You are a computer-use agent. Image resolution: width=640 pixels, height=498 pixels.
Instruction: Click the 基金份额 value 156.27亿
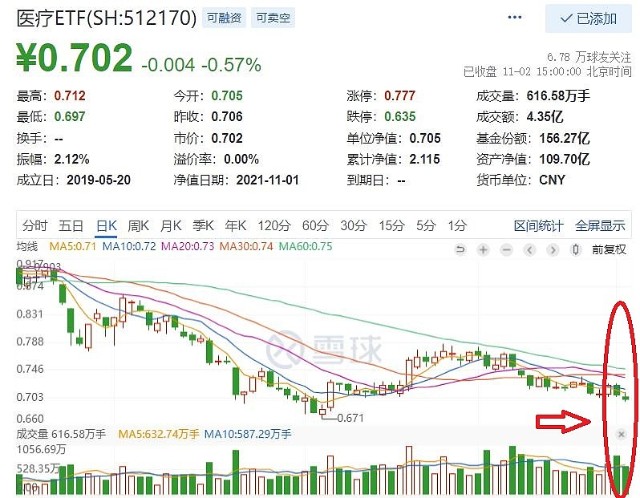[564, 138]
